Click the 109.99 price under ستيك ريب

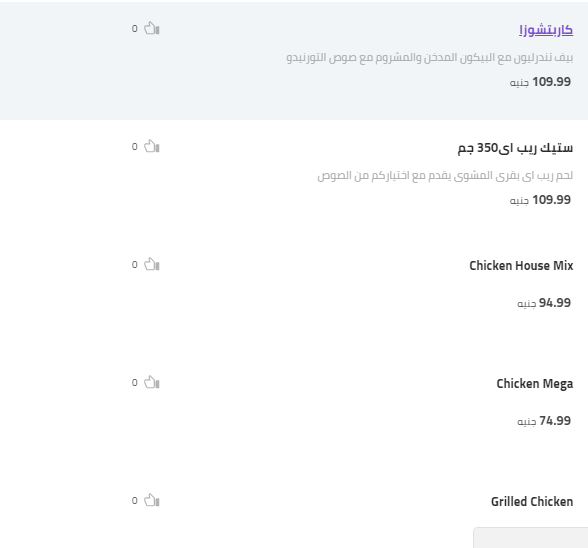[540, 200]
